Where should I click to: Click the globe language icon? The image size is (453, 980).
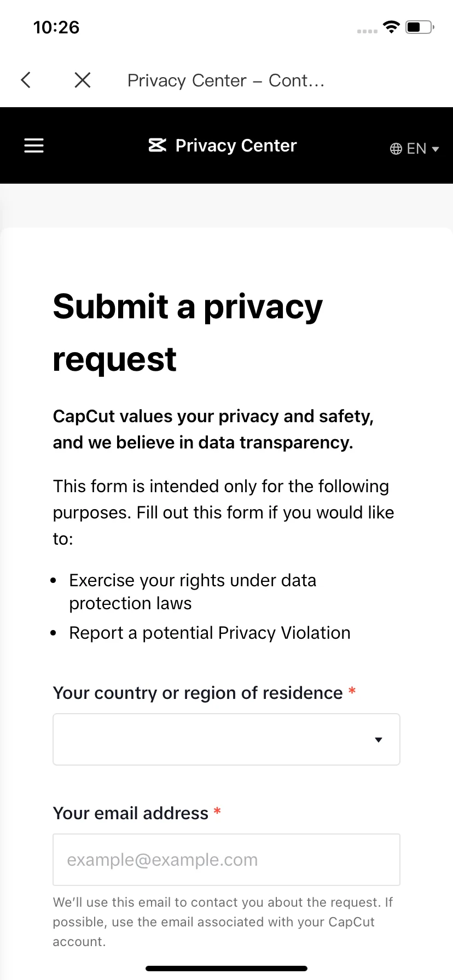click(396, 149)
